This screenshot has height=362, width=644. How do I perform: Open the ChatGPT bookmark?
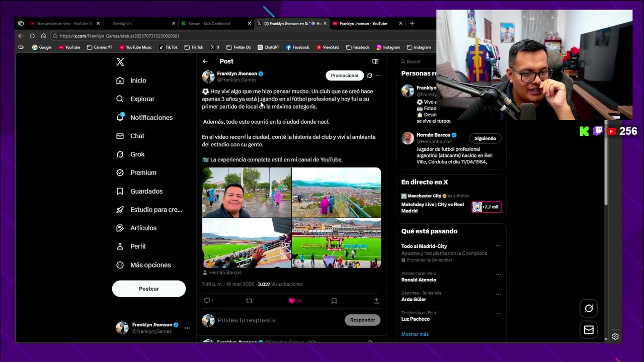point(268,47)
